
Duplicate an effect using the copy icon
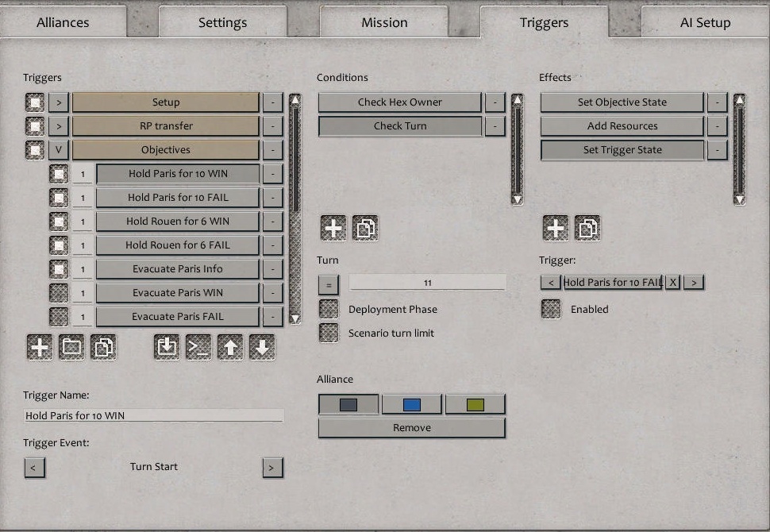(x=587, y=228)
